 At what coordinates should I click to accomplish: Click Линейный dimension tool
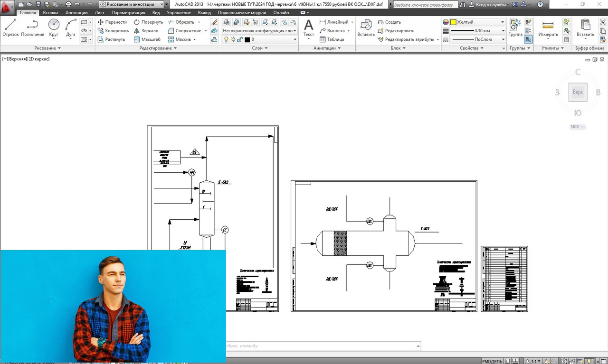click(334, 22)
